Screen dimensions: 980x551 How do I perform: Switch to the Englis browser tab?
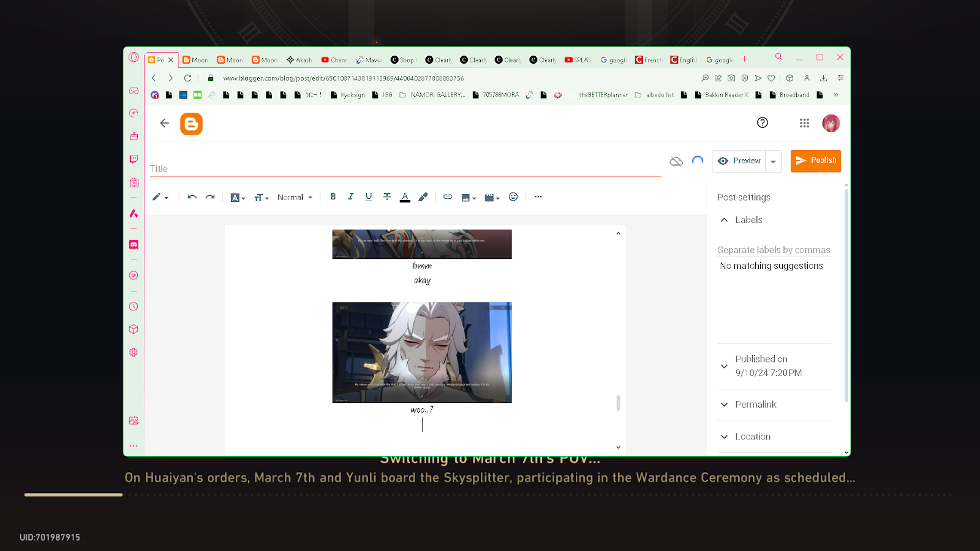coord(684,60)
